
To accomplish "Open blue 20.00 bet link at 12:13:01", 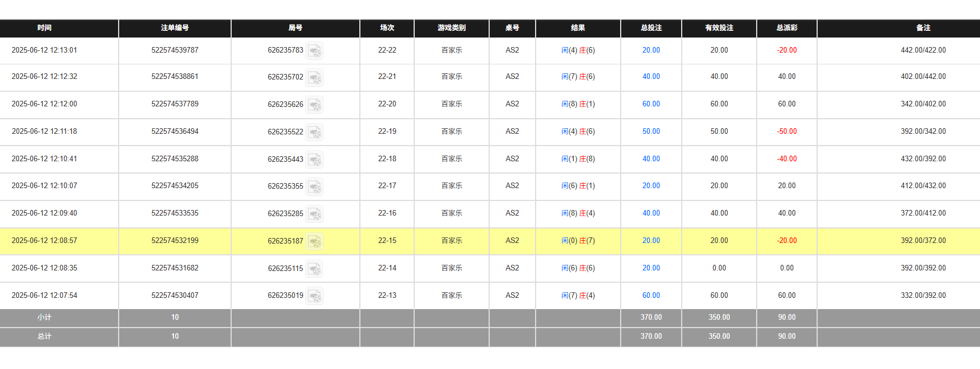I will coord(651,50).
